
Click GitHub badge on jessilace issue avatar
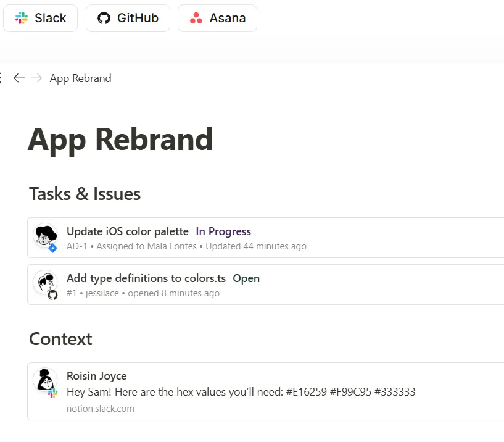[53, 295]
